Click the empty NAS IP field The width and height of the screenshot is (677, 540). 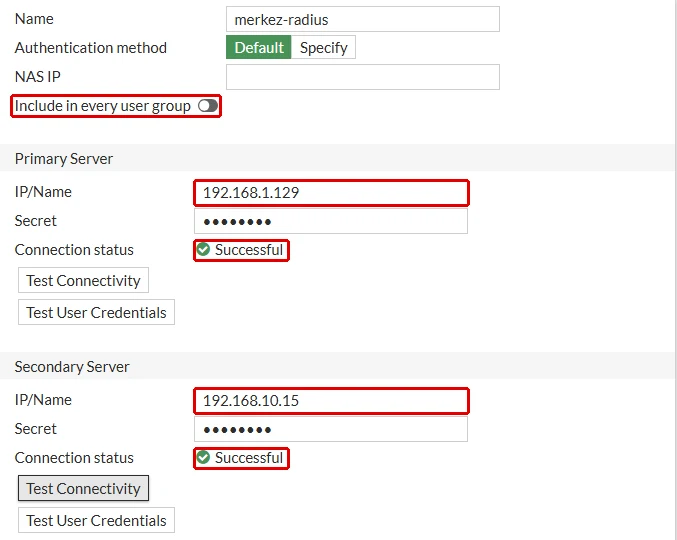tap(363, 77)
